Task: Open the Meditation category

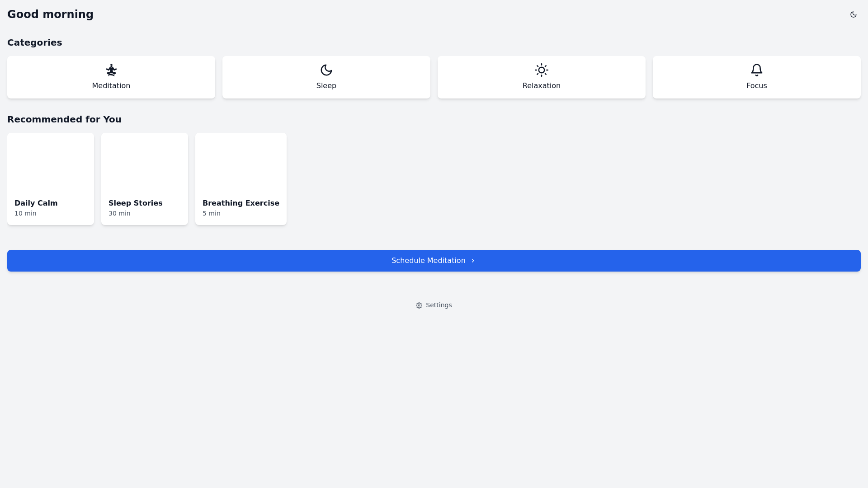Action: coord(111,77)
